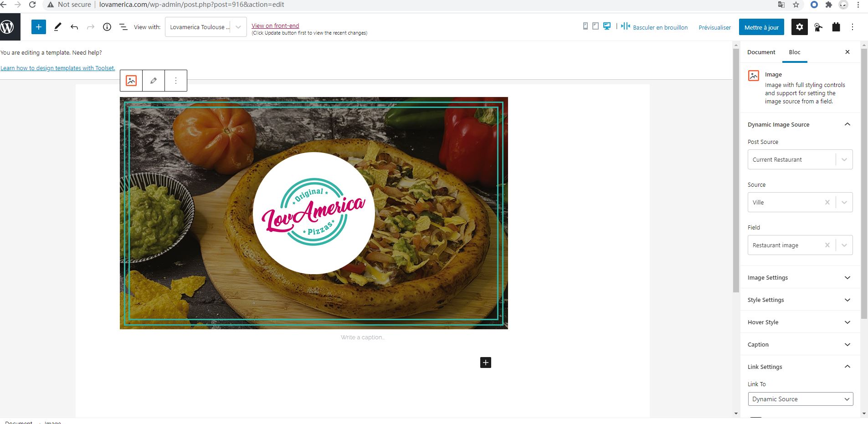Image resolution: width=868 pixels, height=424 pixels.
Task: Open View with Lovamerica Toulouse dropdown
Action: pyautogui.click(x=206, y=27)
